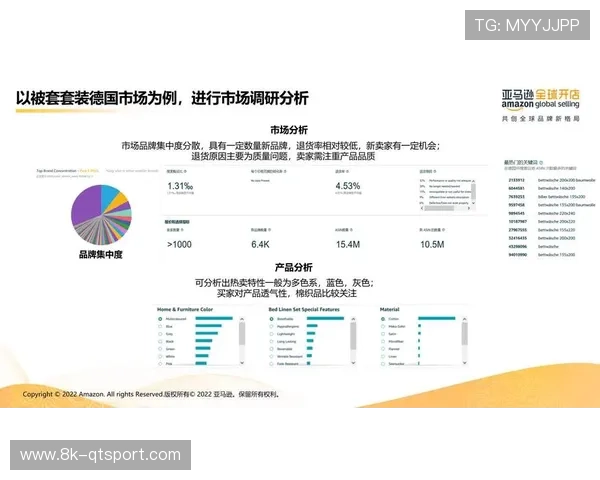Image resolution: width=600 pixels, height=480 pixels.
Task: Click the 市场分析 section heading
Action: pyautogui.click(x=289, y=130)
